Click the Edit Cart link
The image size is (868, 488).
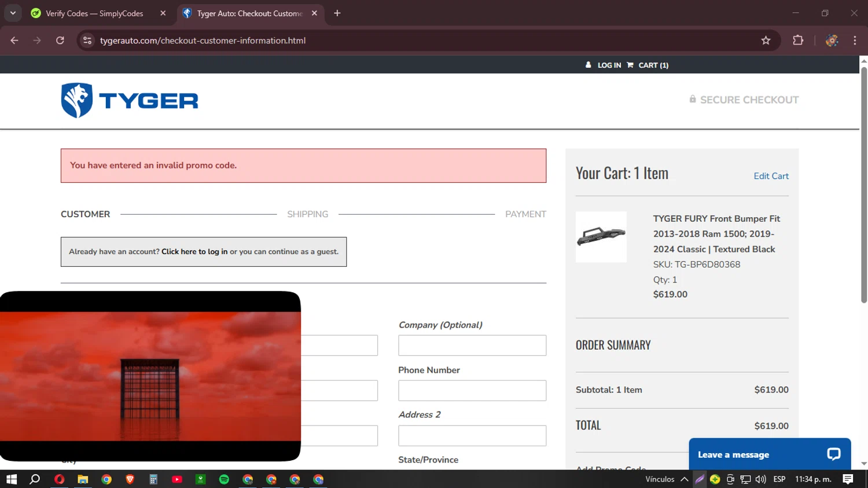pos(771,176)
